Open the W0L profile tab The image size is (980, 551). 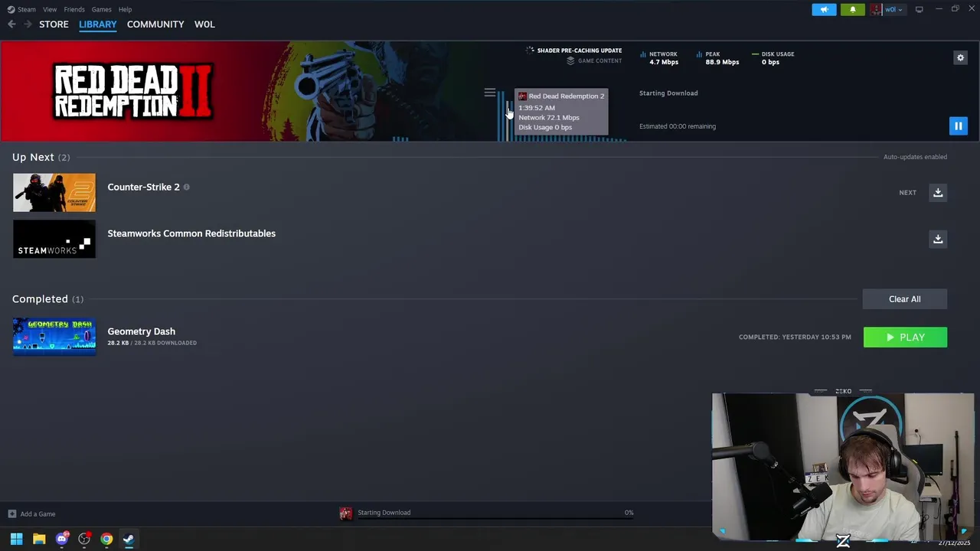[204, 24]
